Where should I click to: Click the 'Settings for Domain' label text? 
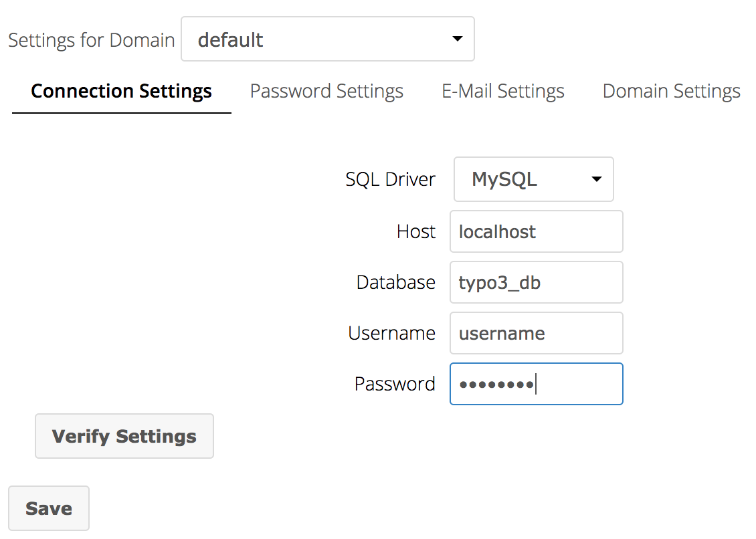[x=91, y=40]
